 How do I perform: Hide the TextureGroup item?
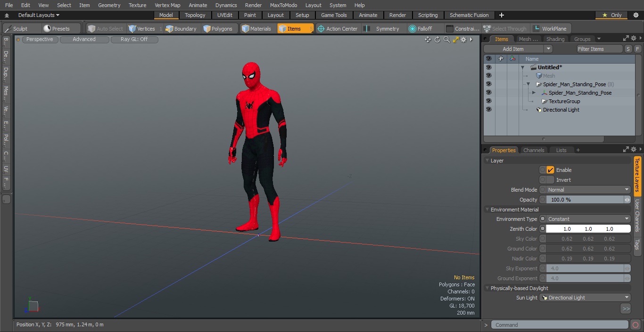pyautogui.click(x=488, y=101)
